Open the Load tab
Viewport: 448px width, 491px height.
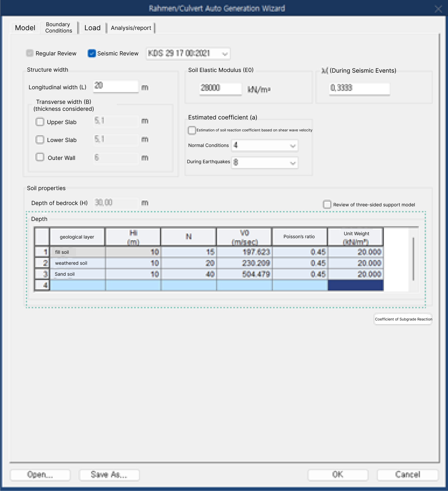(x=92, y=28)
